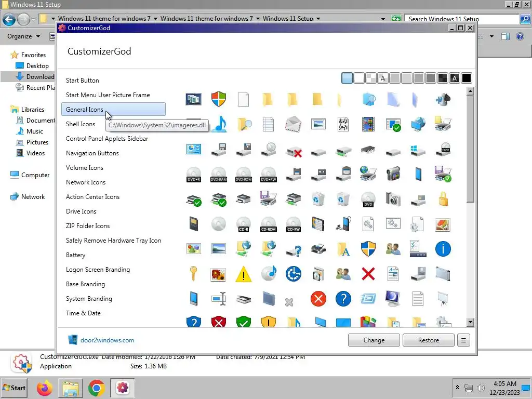Open the Battery category
The image size is (532, 399).
pos(76,255)
